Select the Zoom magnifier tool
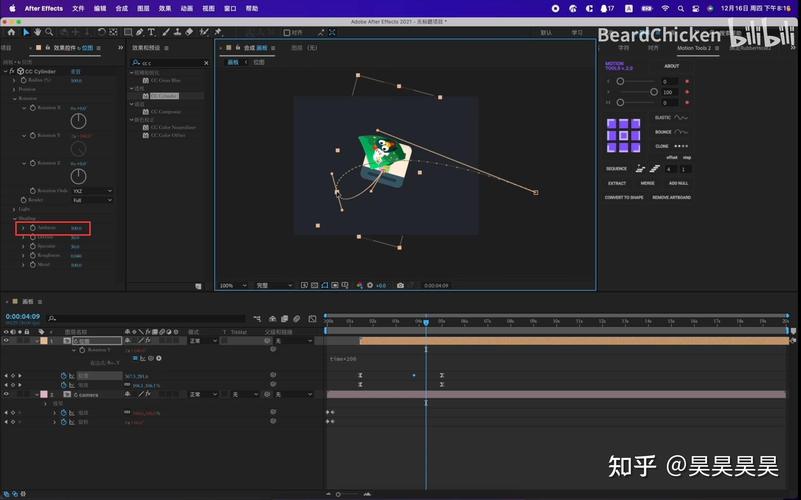 pos(49,32)
